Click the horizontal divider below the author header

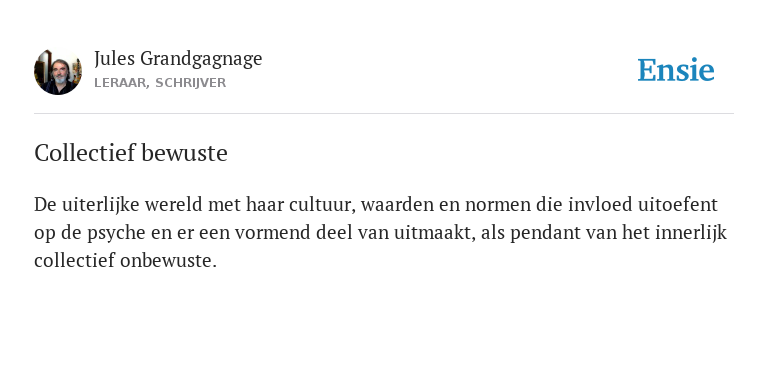pyautogui.click(x=384, y=114)
